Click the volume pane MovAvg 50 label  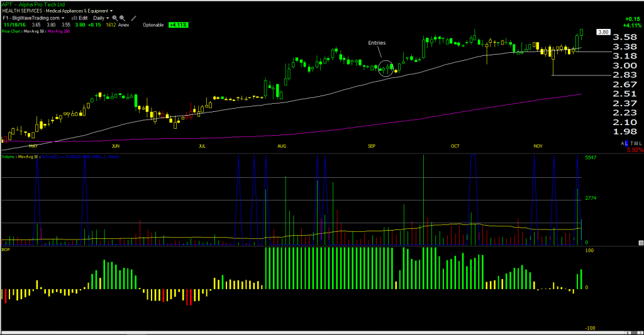(x=28, y=157)
